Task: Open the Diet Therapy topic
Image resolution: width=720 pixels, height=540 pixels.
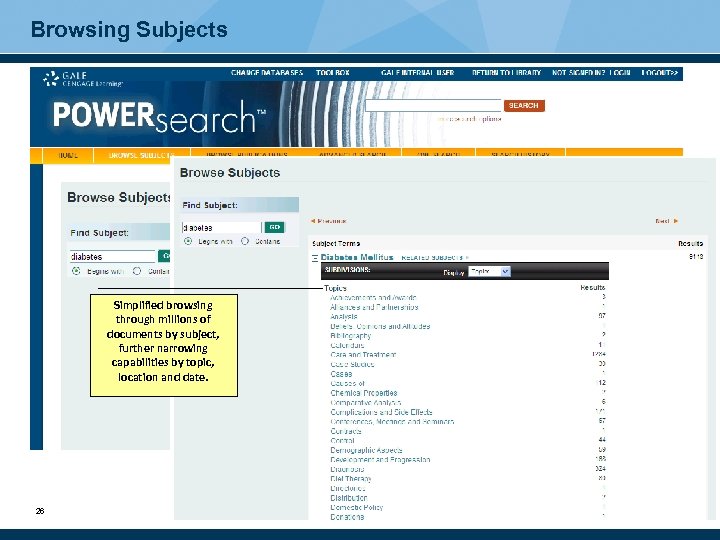Action: 350,479
